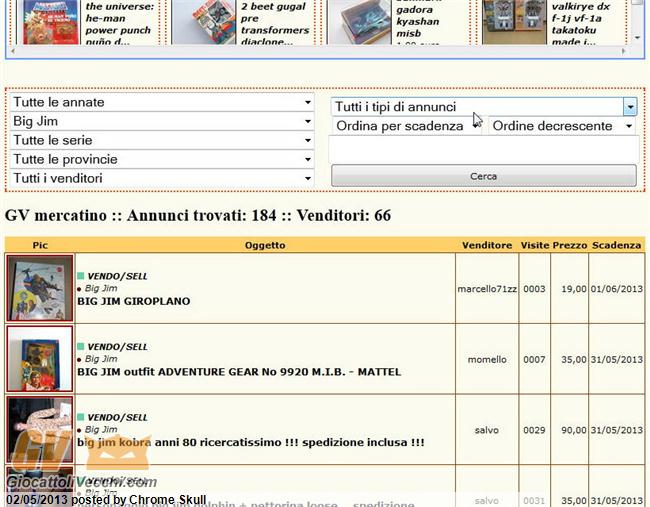Open the 'Ordine decrescente' dropdown
The width and height of the screenshot is (650, 507).
coord(563,126)
